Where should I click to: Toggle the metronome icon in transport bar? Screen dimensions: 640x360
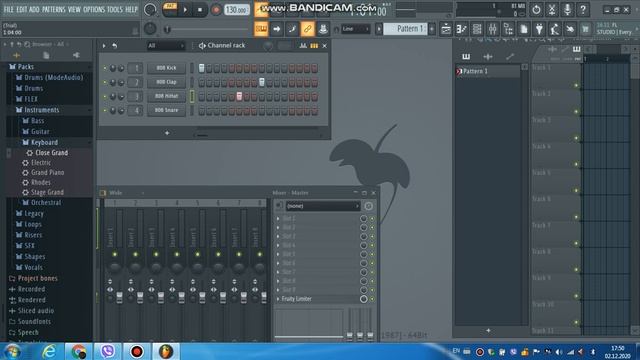click(261, 9)
